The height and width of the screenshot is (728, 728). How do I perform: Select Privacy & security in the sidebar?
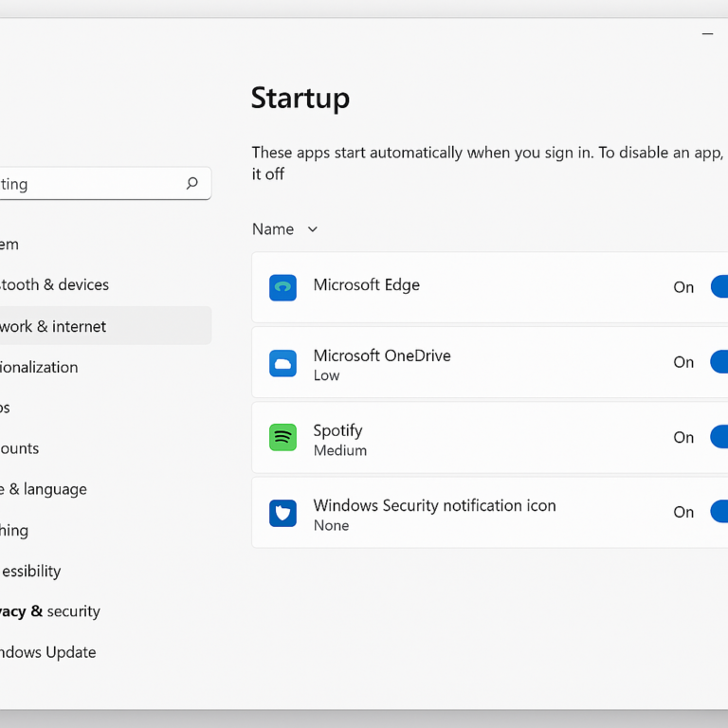pos(49,611)
